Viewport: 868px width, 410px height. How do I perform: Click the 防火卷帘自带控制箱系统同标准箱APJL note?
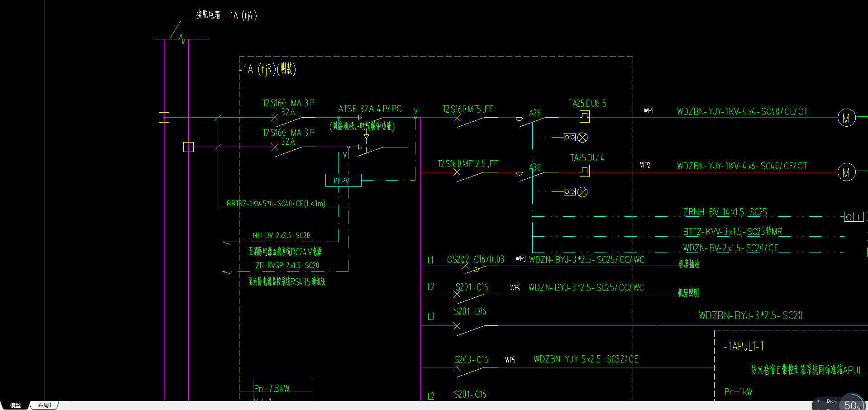click(x=807, y=370)
